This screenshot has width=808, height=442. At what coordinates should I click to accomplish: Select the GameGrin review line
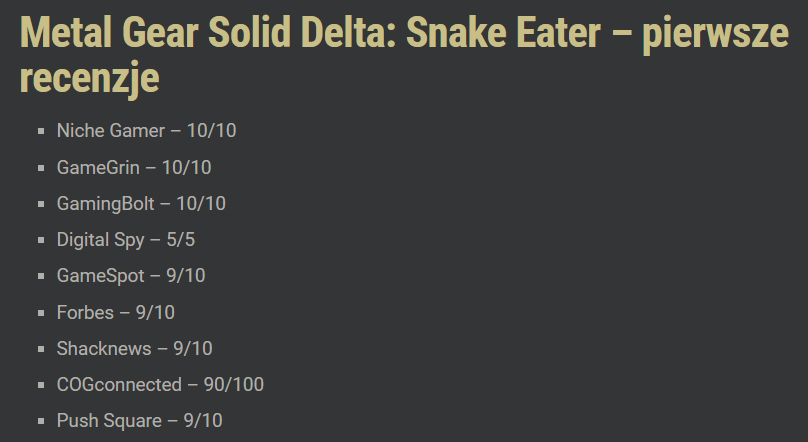[98, 167]
